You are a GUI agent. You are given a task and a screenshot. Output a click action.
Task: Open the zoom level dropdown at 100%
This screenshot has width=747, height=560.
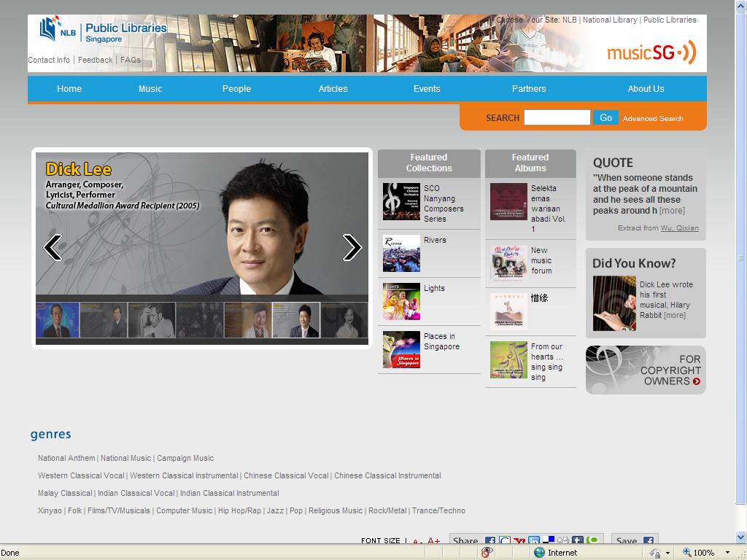(x=727, y=553)
